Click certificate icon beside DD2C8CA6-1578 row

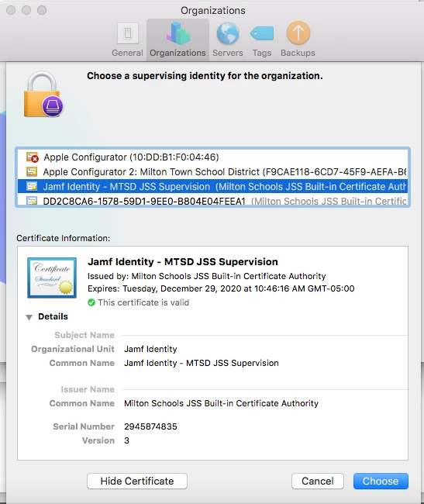[x=32, y=202]
